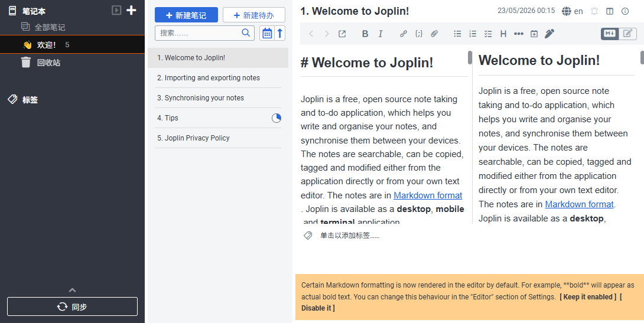Toggle editor layout split icon

click(x=610, y=11)
